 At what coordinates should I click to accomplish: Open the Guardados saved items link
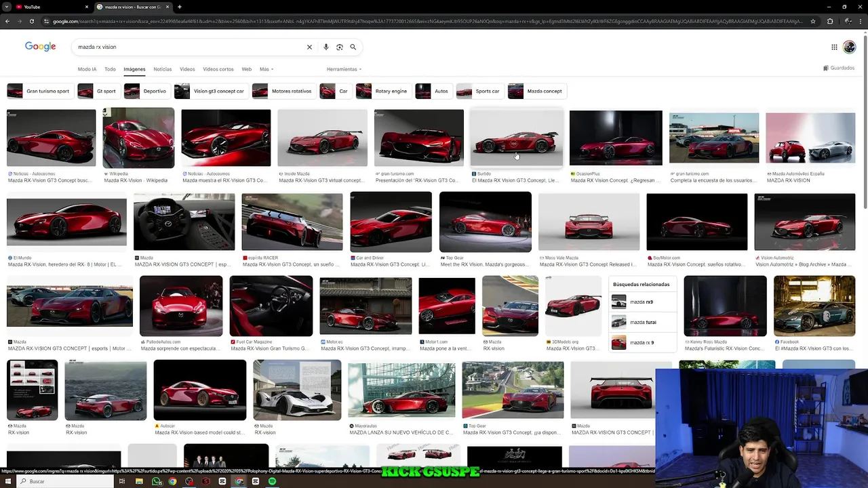[839, 68]
